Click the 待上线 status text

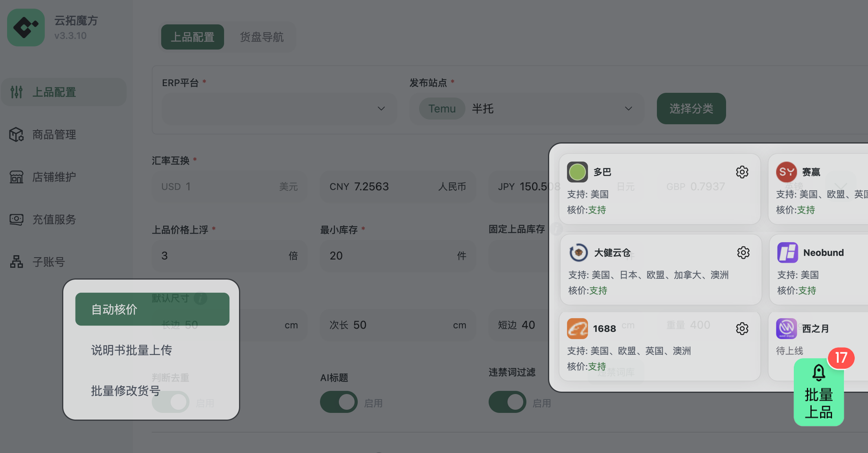pyautogui.click(x=790, y=350)
